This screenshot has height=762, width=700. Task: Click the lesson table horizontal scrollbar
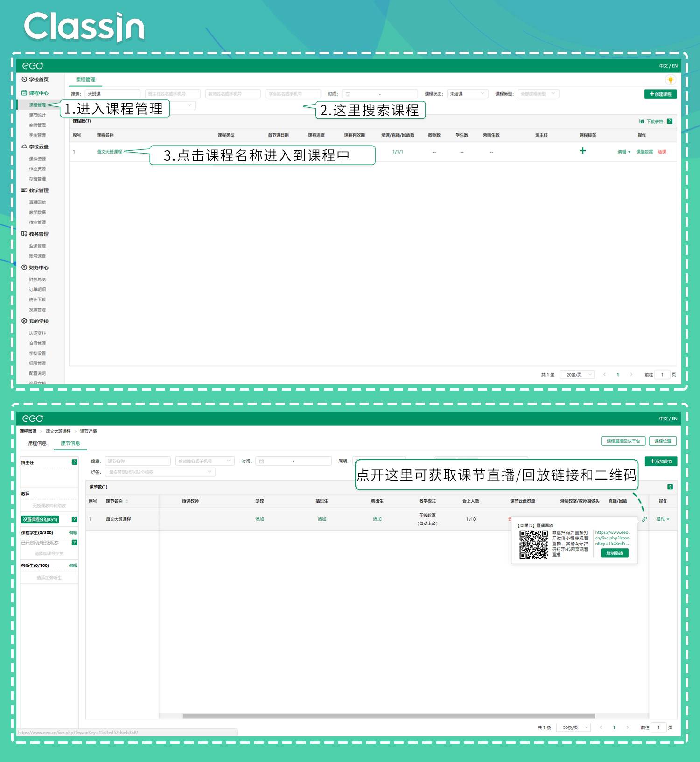pos(389,716)
